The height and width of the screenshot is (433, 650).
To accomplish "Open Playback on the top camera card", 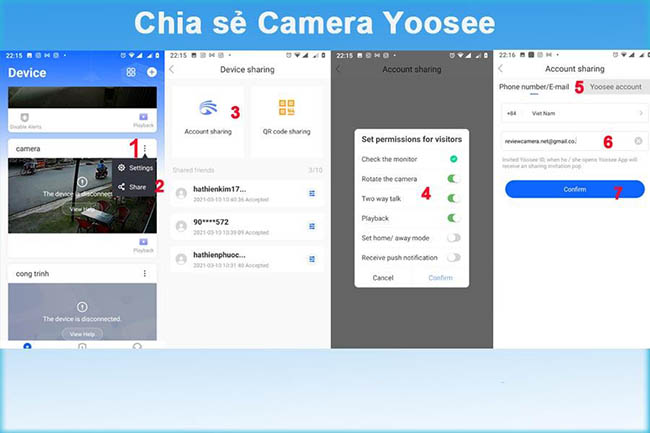I will tap(143, 120).
